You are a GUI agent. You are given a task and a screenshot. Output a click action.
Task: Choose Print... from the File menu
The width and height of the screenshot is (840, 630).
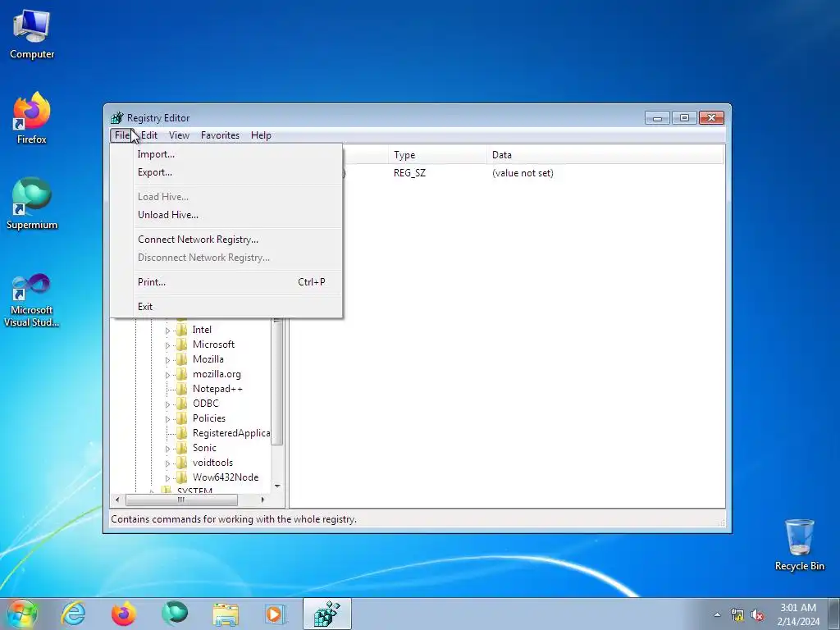click(226, 282)
